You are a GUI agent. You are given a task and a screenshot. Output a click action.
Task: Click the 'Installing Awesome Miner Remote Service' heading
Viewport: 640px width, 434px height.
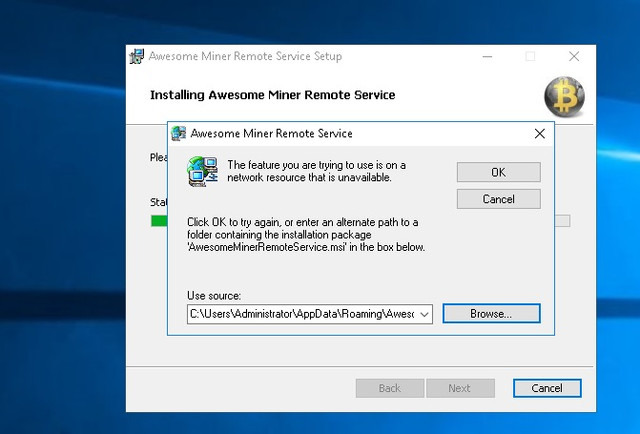tap(273, 95)
